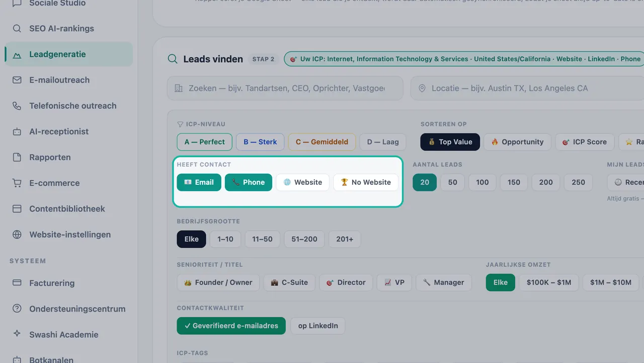Click the E-mailoutreach envelope icon
The width and height of the screenshot is (644, 363).
coord(17,80)
